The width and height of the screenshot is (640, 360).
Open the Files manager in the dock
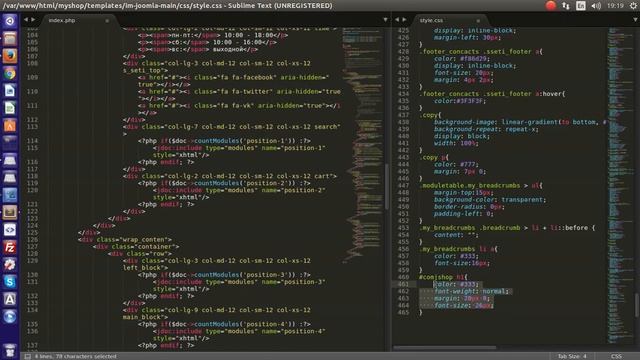coord(10,38)
